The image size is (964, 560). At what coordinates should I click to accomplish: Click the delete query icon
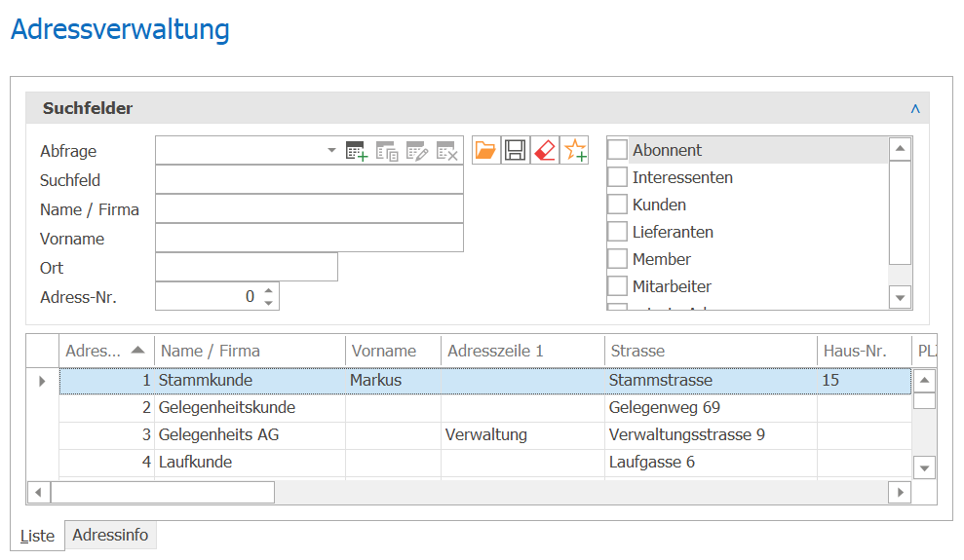pyautogui.click(x=447, y=150)
